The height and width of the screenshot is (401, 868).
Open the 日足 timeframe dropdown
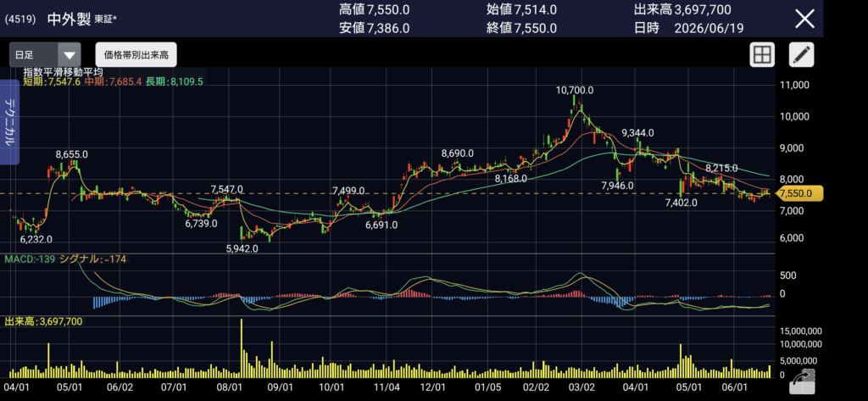[46, 54]
